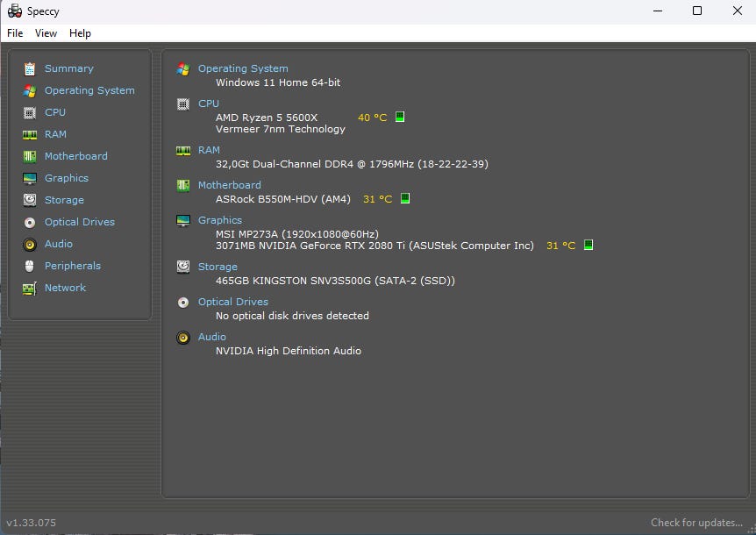Click the green GPU temperature indicator
Screen dimensions: 756x535
click(588, 245)
